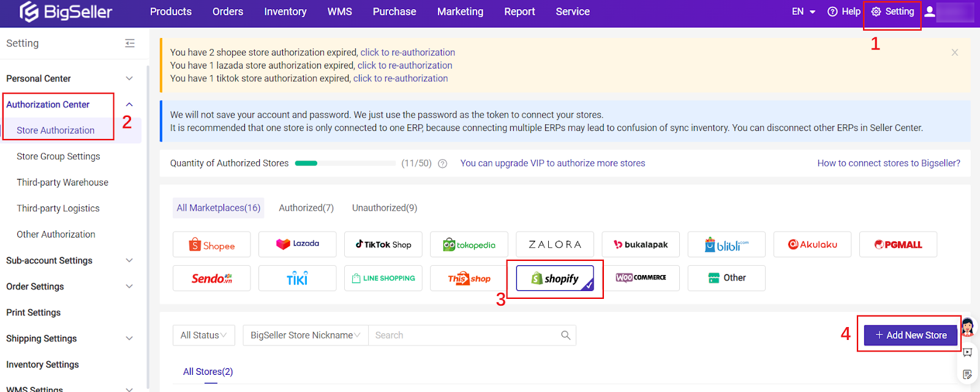Open the customer service chat avatar

[x=967, y=327]
